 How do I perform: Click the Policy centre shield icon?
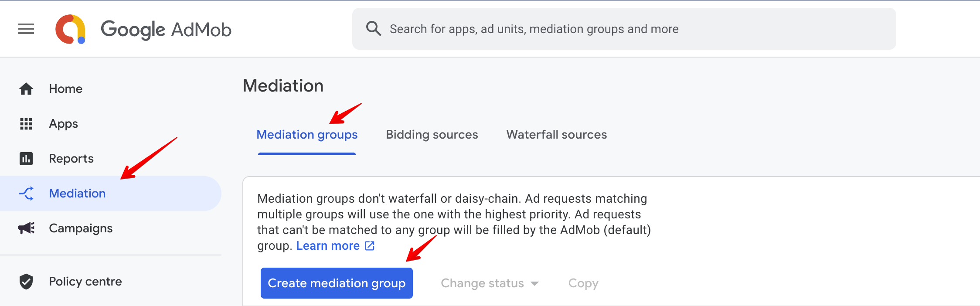point(26,282)
